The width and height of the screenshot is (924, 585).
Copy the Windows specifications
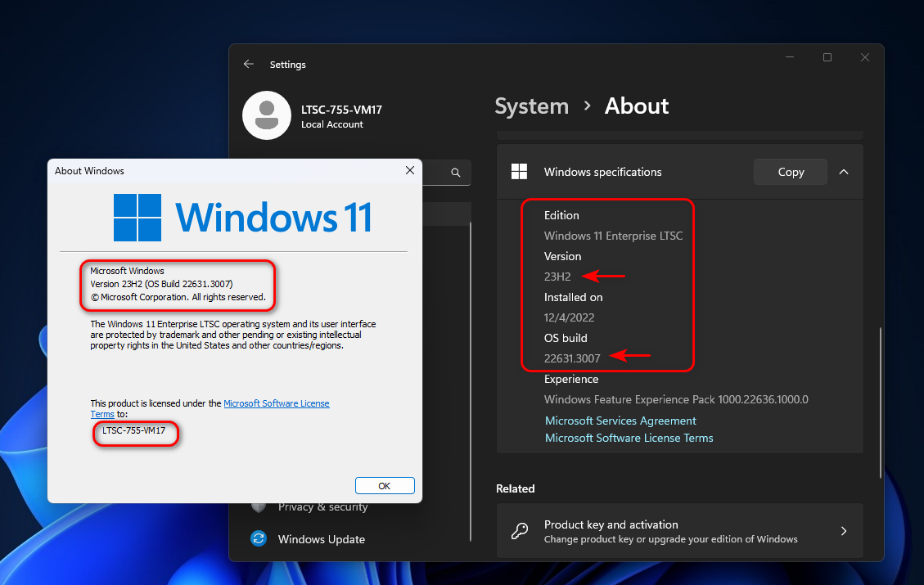tap(791, 172)
